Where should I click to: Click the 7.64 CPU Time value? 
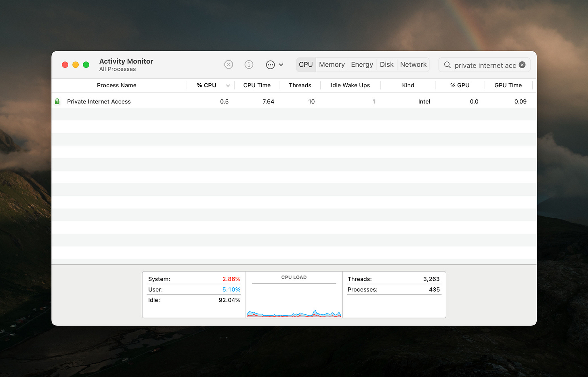pos(268,101)
